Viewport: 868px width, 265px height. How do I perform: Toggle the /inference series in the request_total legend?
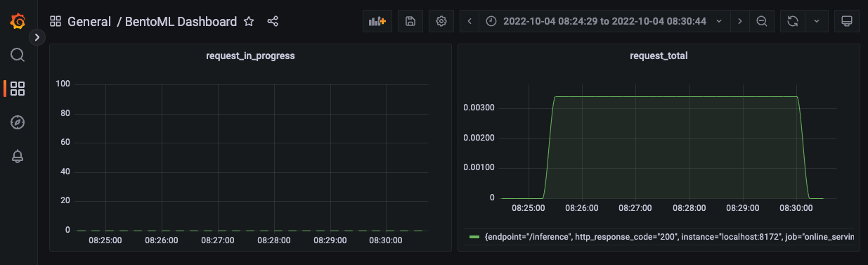tap(669, 238)
